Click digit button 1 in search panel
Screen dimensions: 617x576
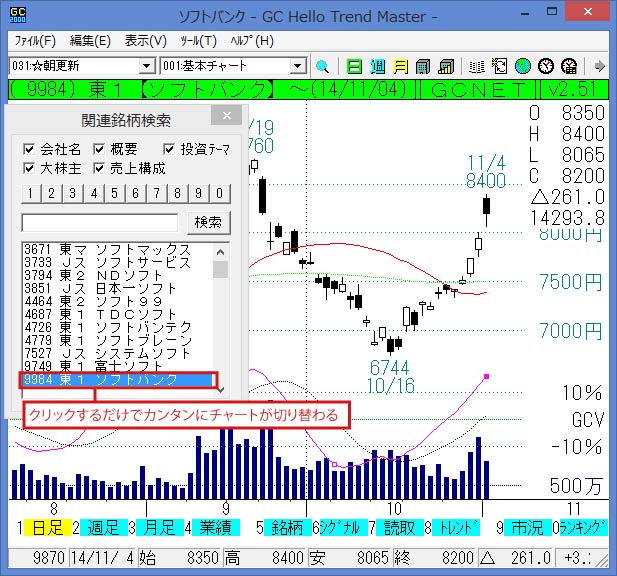point(31,193)
